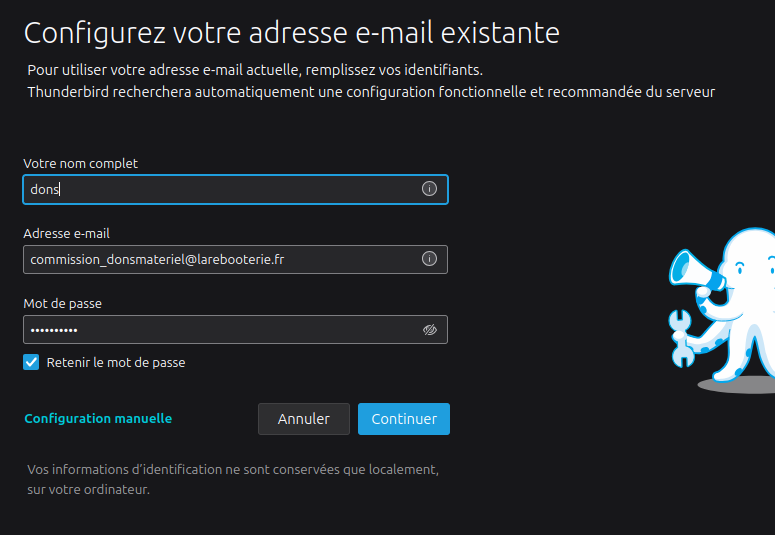
Task: Click into the e-mail field with commission_donsmateriel address
Action: [220, 259]
